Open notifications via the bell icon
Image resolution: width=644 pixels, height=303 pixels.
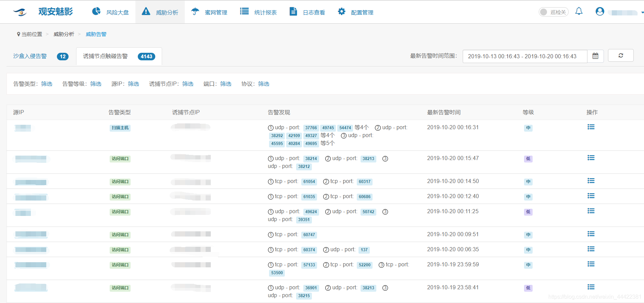tap(579, 11)
